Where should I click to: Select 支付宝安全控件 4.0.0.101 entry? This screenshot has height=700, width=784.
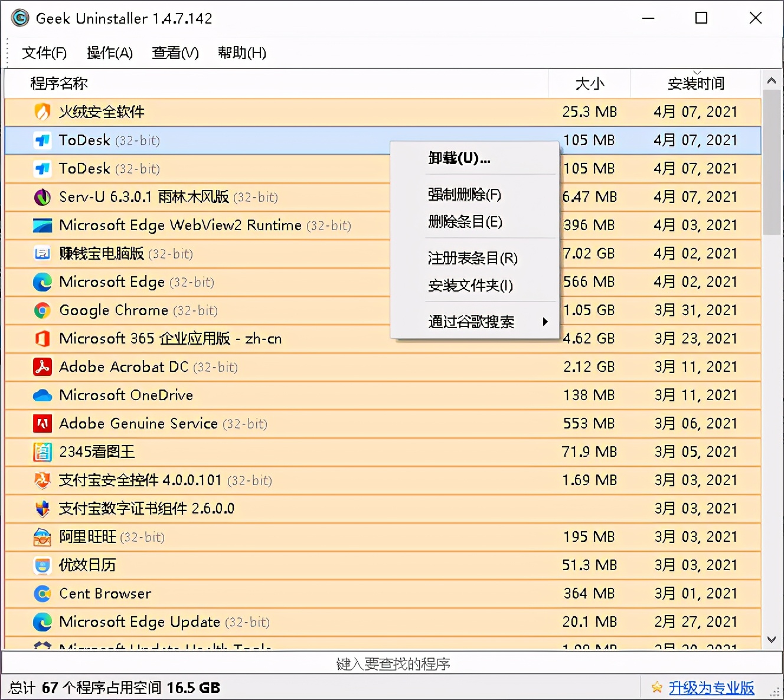coord(165,480)
